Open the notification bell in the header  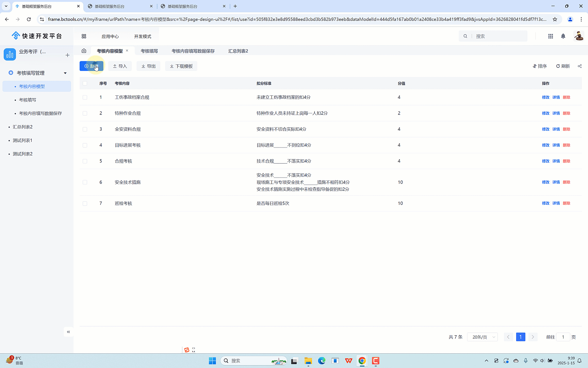pos(563,36)
